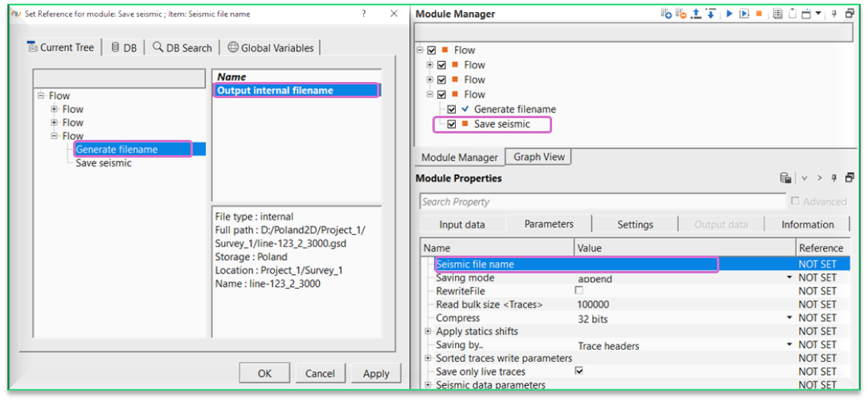
Task: Open the Compress 32 bits dropdown
Action: pyautogui.click(x=789, y=318)
